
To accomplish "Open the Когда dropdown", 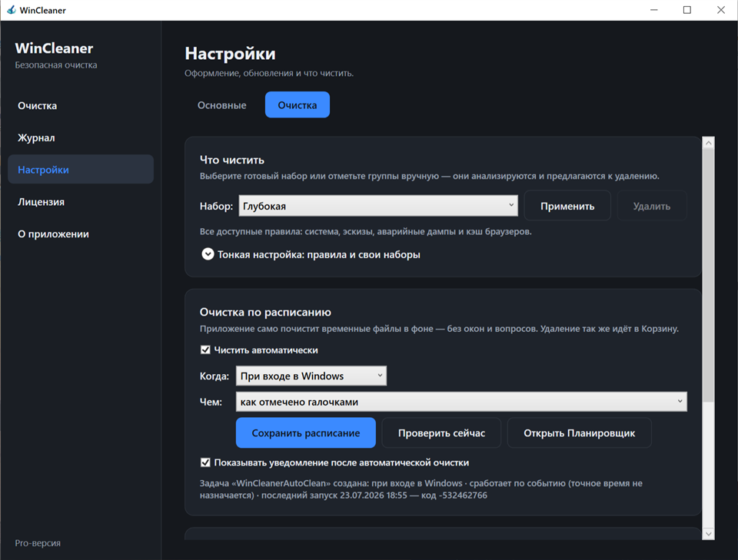I will 311,376.
